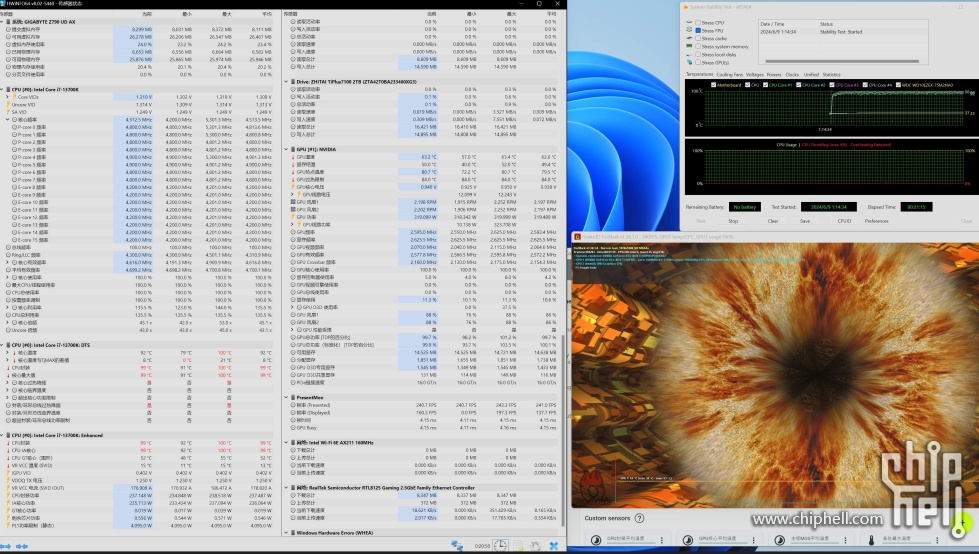979x554 pixels.
Task: Click the drive icon beside ZHITAI TiPlus7100 2TB
Action: [x=293, y=82]
